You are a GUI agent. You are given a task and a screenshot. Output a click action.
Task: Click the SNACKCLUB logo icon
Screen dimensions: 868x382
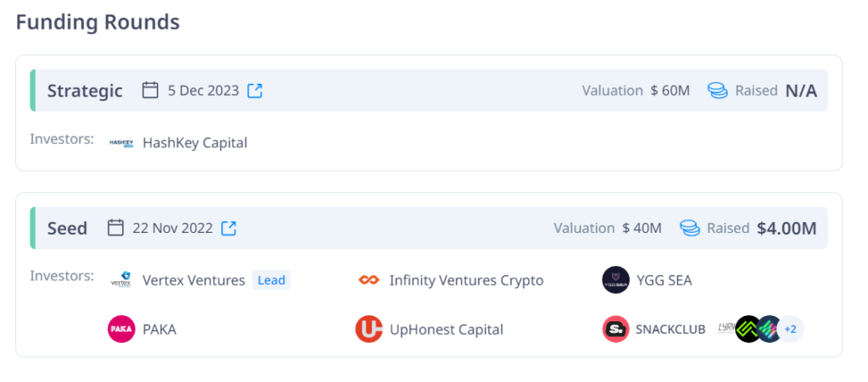coord(615,329)
